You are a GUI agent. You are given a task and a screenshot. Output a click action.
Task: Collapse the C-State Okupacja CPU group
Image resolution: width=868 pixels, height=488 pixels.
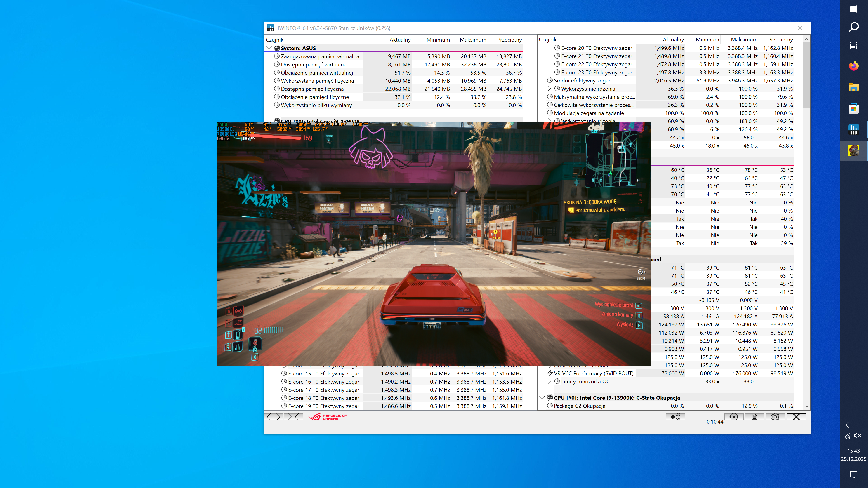(542, 397)
